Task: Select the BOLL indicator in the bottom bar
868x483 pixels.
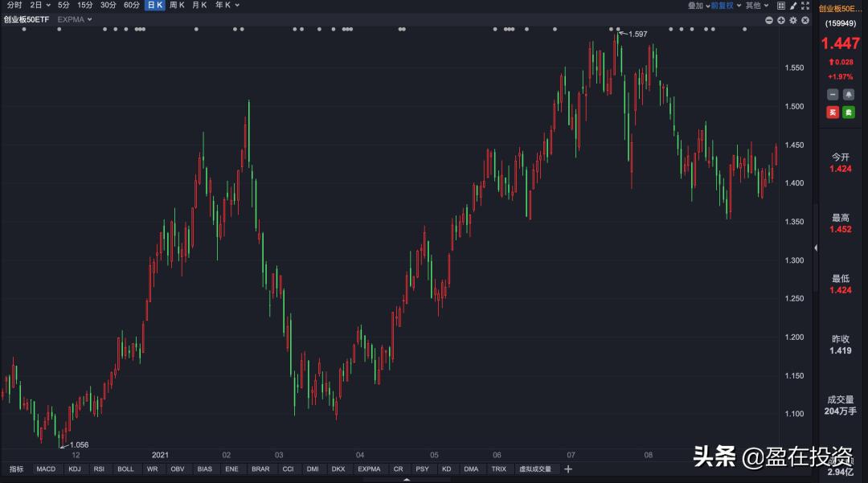Action: click(x=125, y=469)
